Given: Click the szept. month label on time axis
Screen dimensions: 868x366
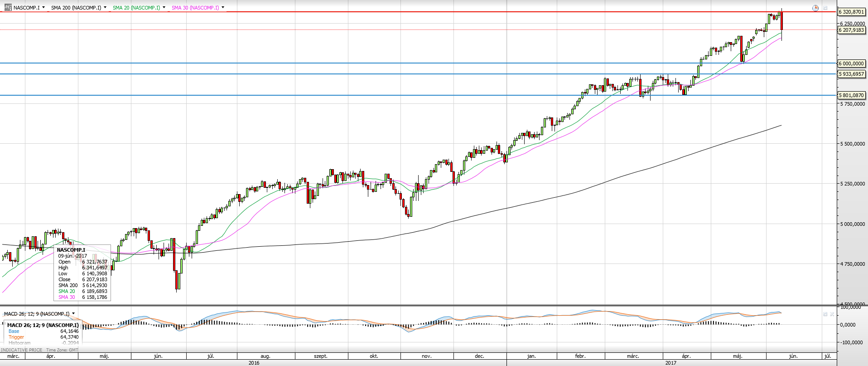Looking at the screenshot, I should (x=321, y=356).
